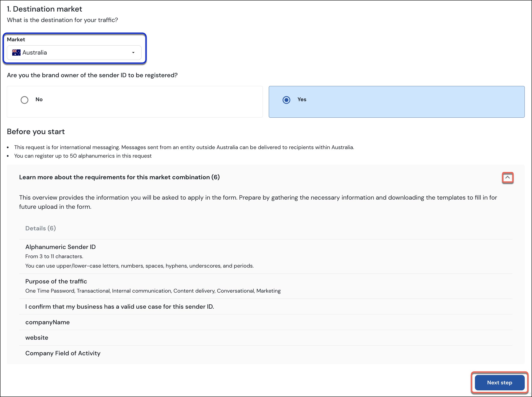Click the No brand owner option card
Screen dimensions: 532x397
tap(134, 102)
